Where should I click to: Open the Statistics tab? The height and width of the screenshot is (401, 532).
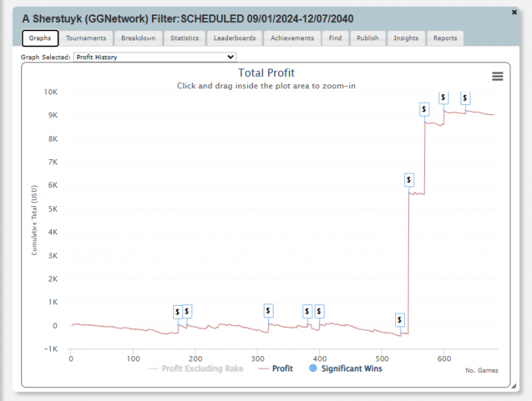185,38
